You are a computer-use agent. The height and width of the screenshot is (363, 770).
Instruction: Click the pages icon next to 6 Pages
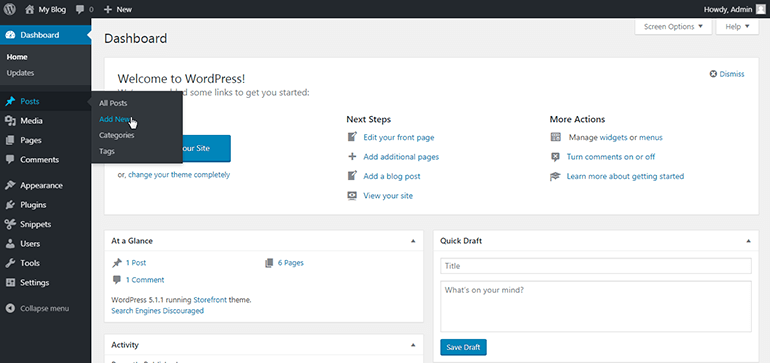269,263
